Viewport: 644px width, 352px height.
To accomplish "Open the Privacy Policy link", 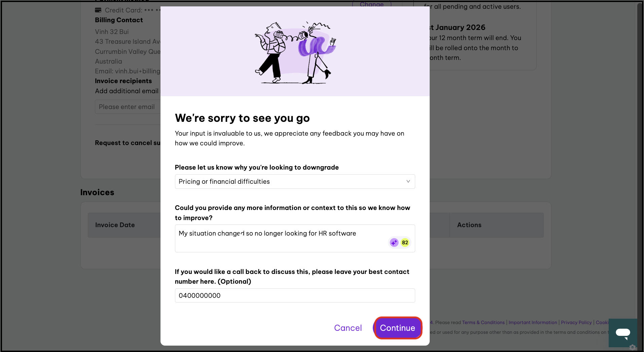I will point(576,322).
